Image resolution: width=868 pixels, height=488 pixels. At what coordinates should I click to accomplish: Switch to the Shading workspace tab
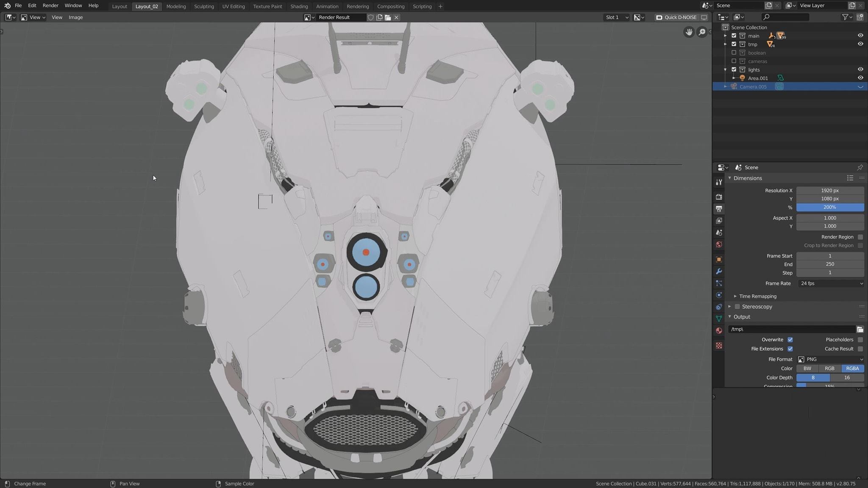(x=299, y=6)
